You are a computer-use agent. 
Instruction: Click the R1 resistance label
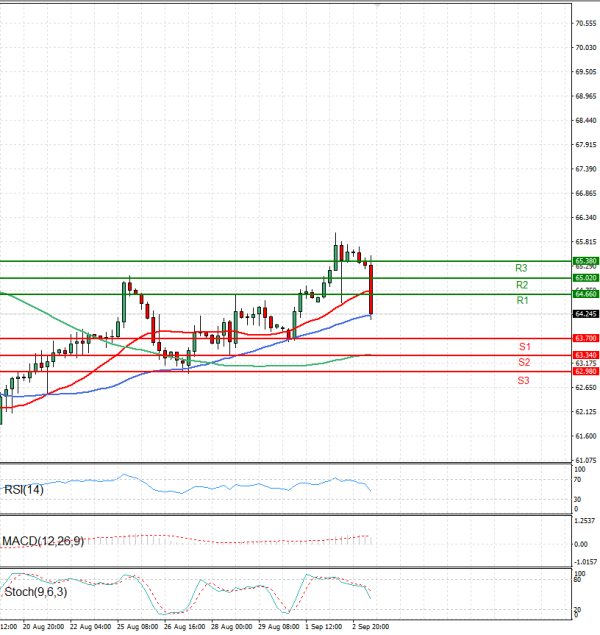[522, 300]
